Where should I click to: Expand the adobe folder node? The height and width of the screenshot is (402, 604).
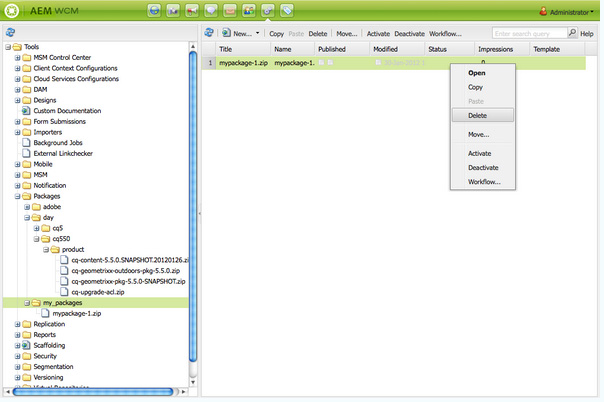click(x=27, y=207)
